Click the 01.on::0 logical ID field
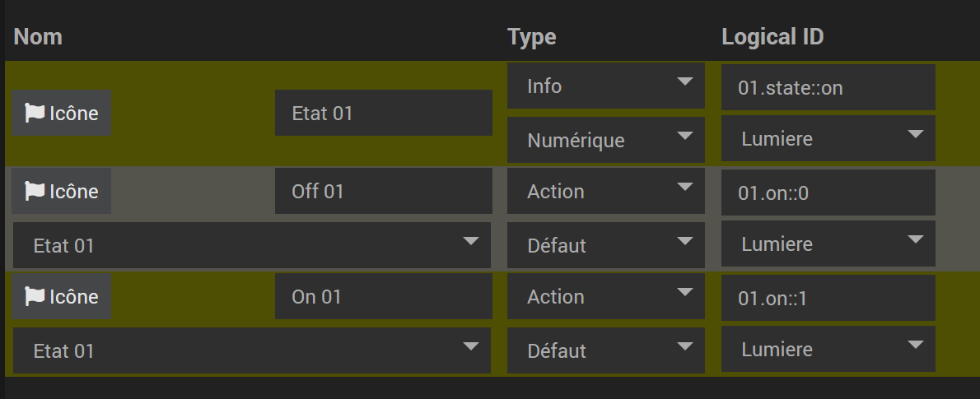This screenshot has width=980, height=399. pos(828,193)
